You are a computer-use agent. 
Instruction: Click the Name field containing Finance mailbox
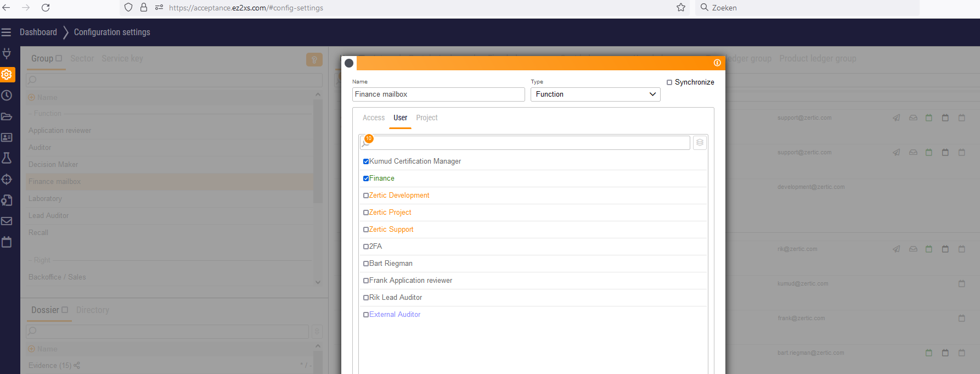438,94
